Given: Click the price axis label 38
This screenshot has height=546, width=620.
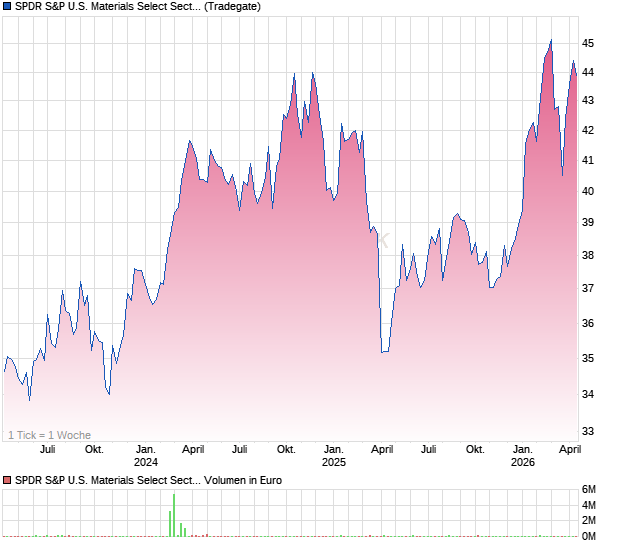Looking at the screenshot, I should 588,255.
